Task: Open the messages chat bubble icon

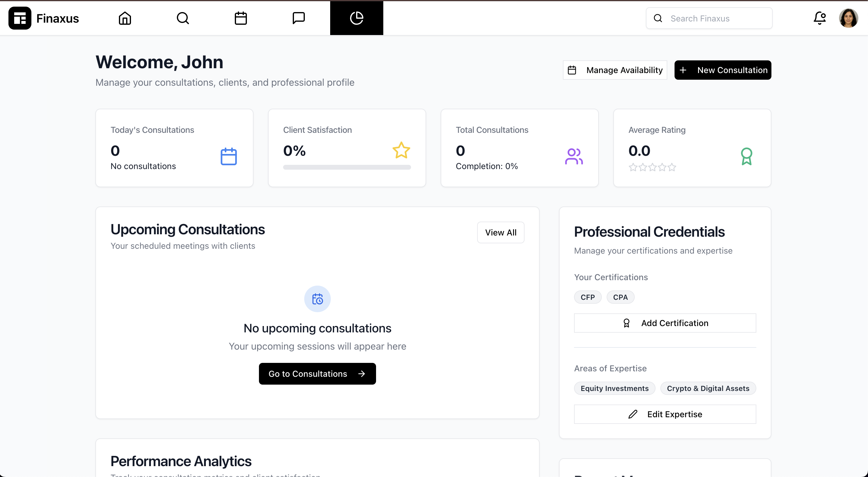Action: 298,18
